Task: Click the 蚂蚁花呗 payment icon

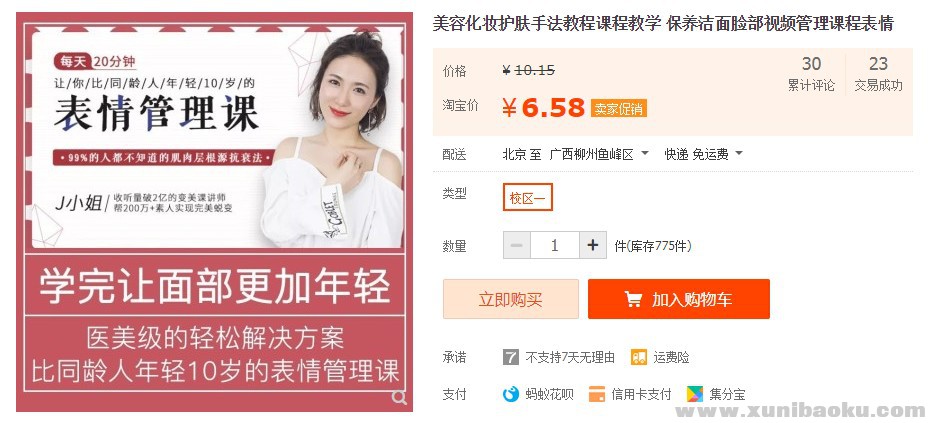Action: tap(511, 394)
